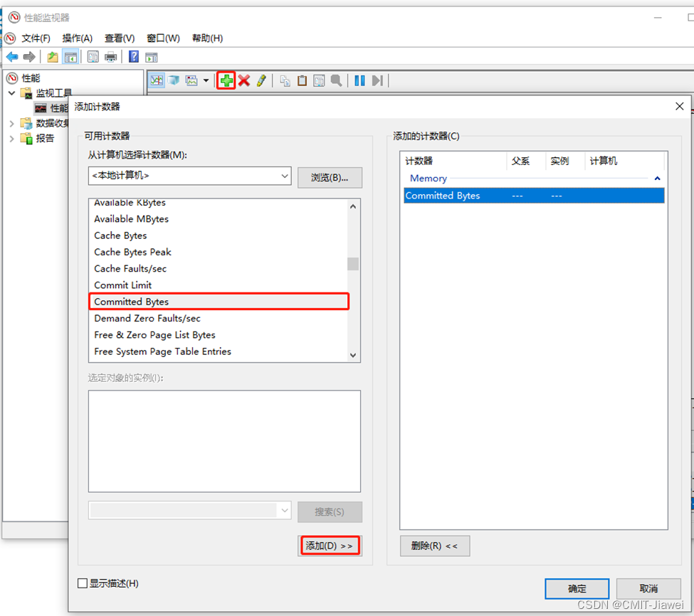694x616 pixels.
Task: Click counter list scrollbar up arrow
Action: click(353, 206)
